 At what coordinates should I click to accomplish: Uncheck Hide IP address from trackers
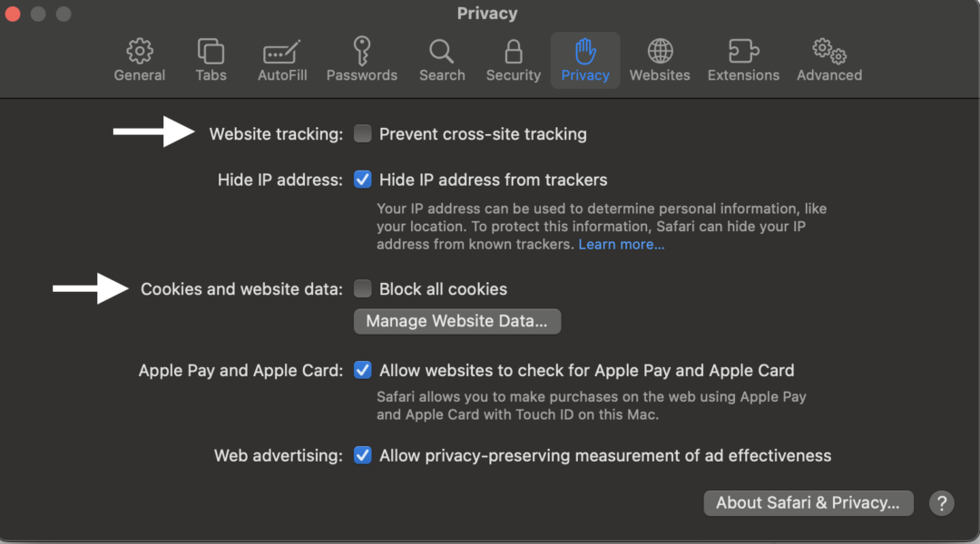coord(362,180)
